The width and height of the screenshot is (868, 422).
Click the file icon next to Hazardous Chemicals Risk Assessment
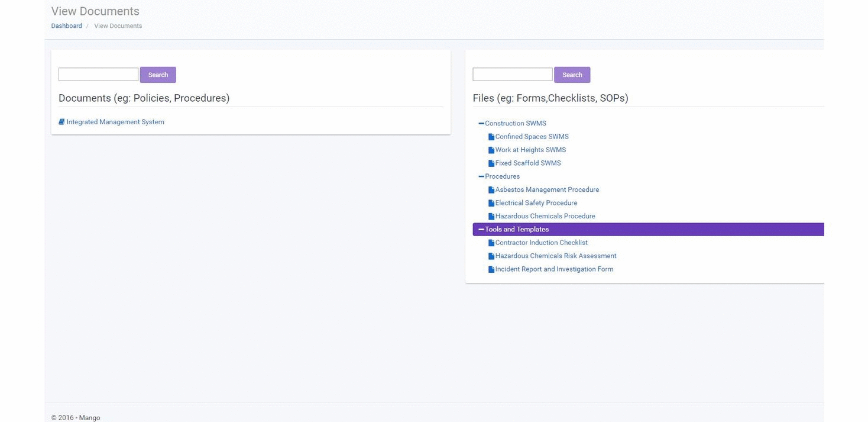491,256
